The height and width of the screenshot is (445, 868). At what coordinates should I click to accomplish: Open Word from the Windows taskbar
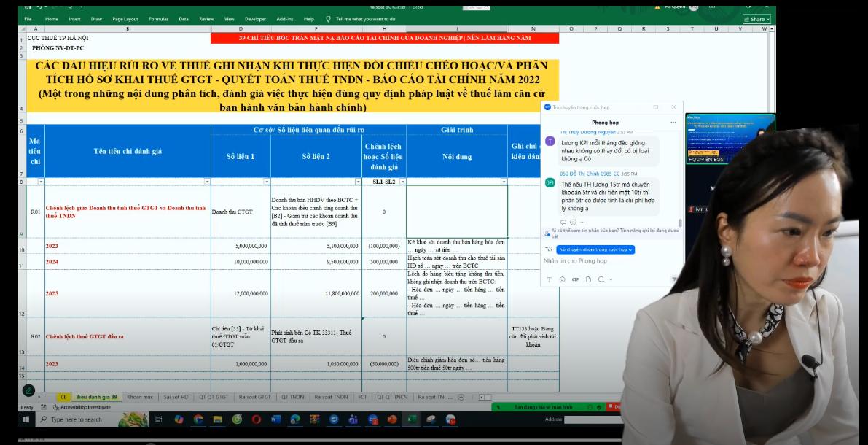(276, 419)
